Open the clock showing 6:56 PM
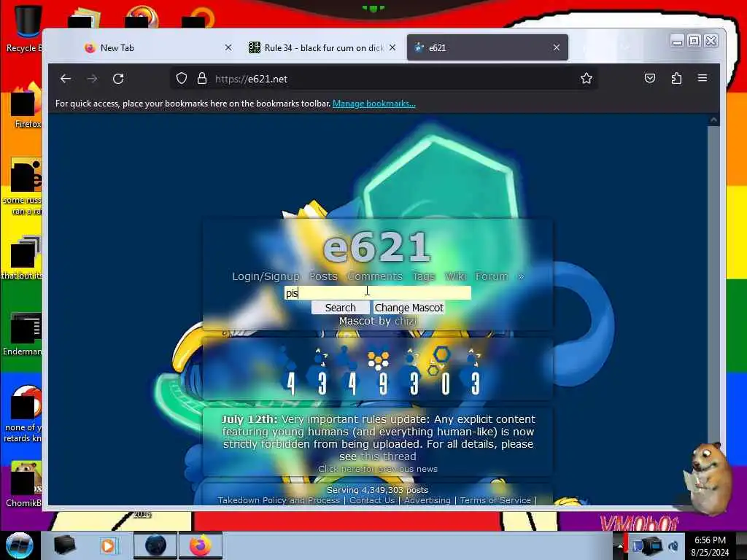 [x=710, y=546]
